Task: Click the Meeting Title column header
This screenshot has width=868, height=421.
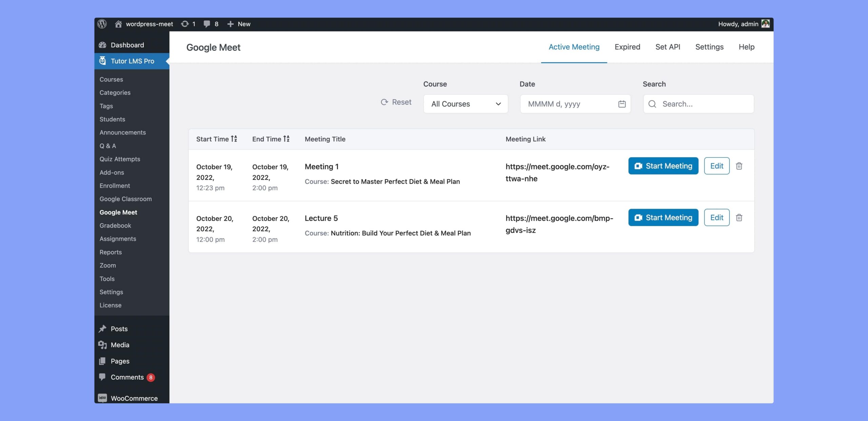Action: point(325,139)
